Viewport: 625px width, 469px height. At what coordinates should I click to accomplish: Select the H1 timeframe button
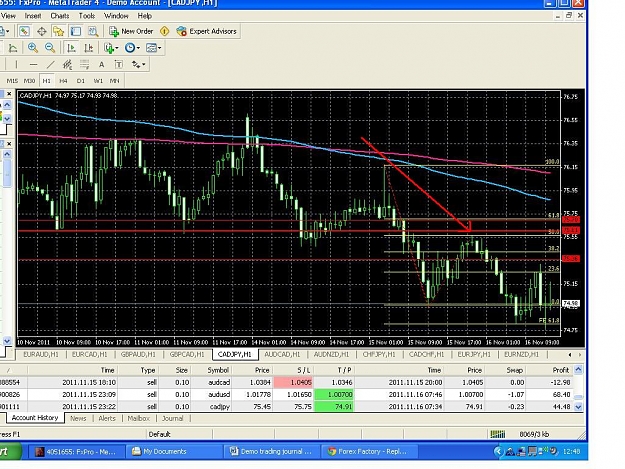47,81
